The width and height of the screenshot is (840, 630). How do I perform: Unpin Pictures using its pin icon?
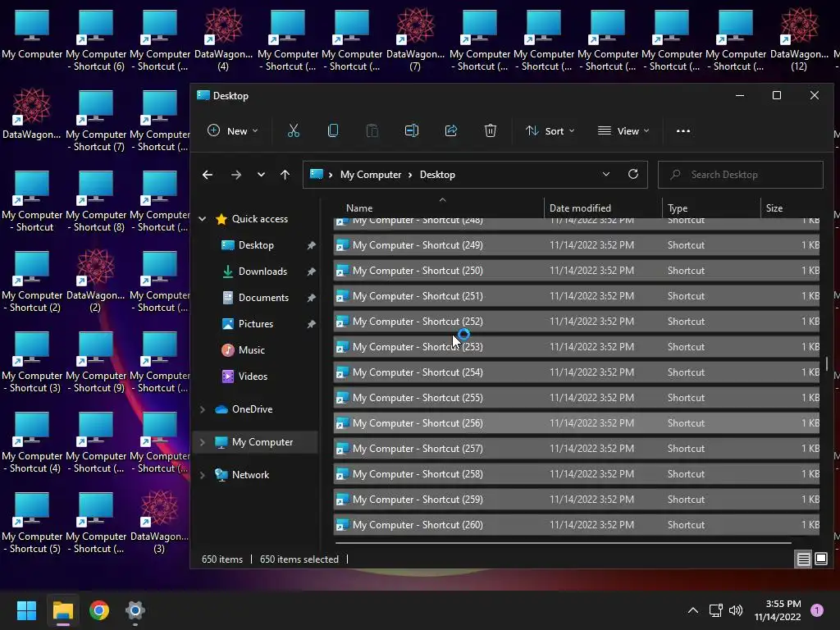click(311, 324)
